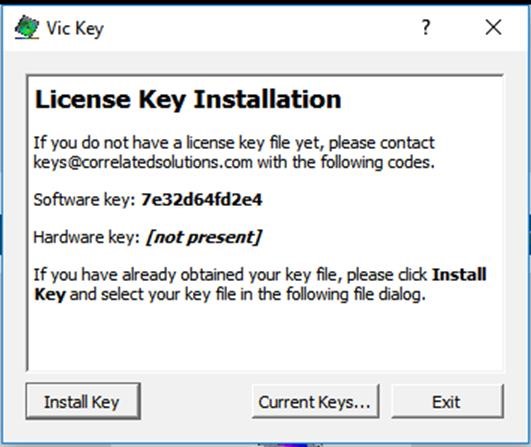
Task: Click the Install Key button at bottom
Action: pos(83,402)
